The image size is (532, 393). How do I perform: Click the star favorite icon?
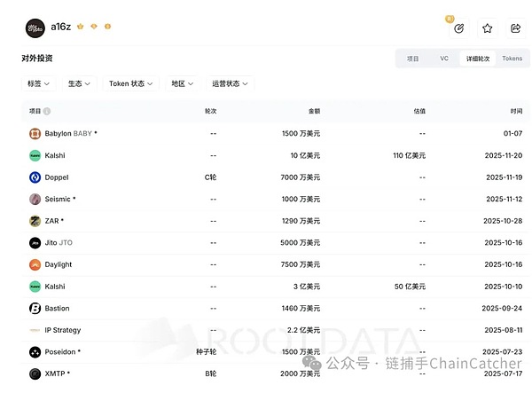click(x=487, y=28)
